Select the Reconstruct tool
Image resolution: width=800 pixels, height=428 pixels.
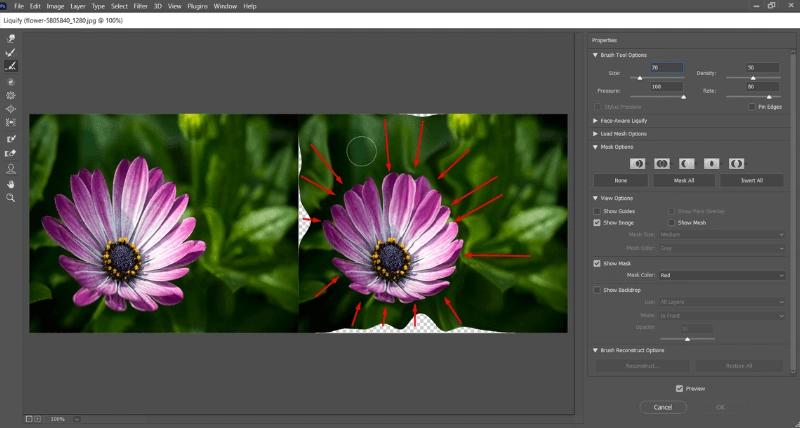click(11, 53)
